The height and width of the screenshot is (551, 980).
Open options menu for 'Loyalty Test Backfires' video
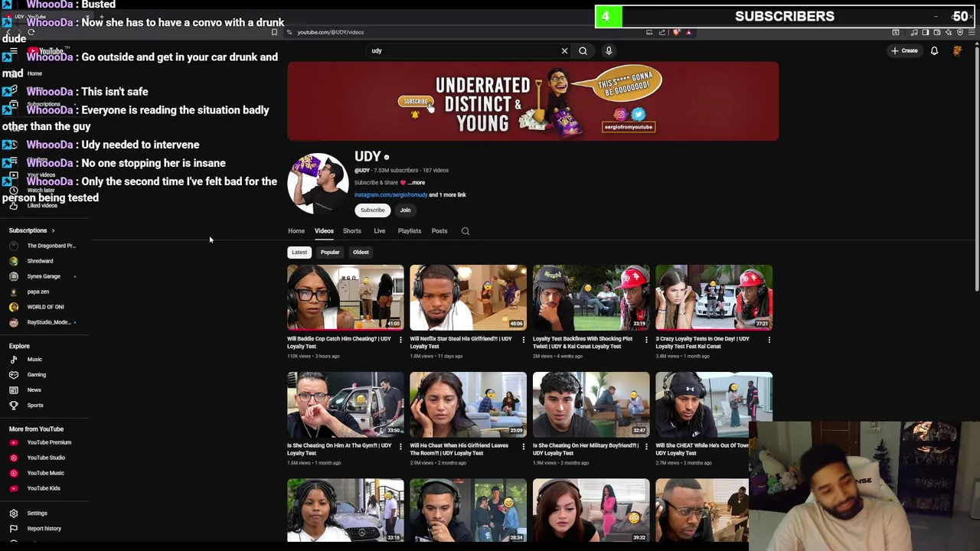pos(646,340)
